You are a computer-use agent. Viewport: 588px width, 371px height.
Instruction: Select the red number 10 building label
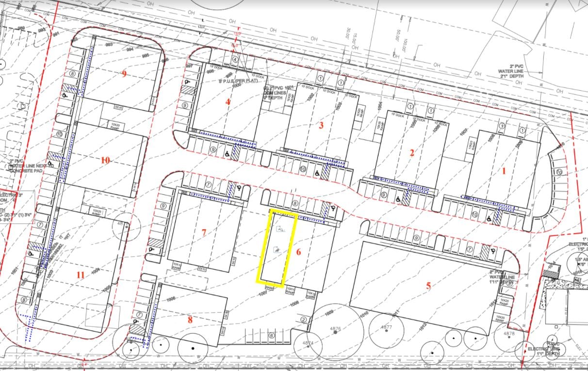pos(106,160)
